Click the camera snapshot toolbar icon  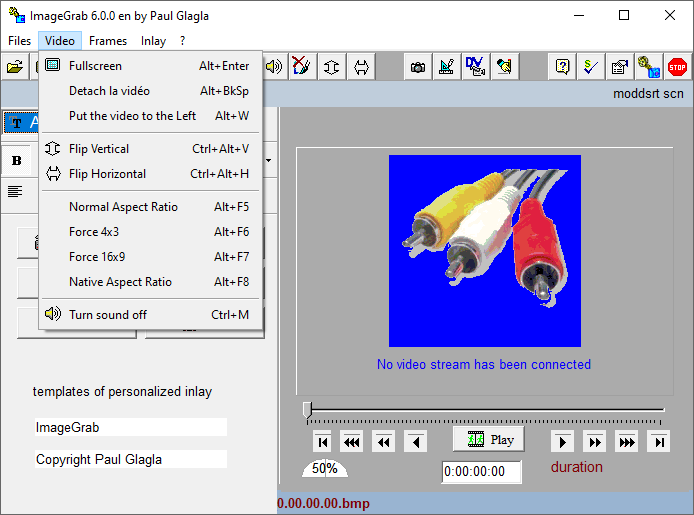tap(417, 67)
